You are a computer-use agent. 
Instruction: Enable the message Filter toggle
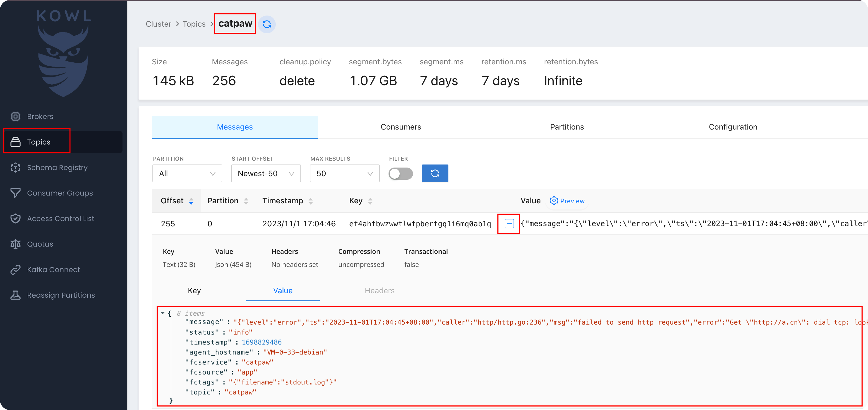coord(400,174)
